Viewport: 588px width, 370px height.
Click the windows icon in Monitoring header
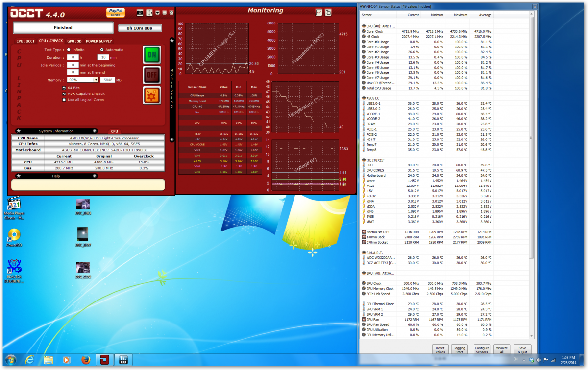pos(328,12)
